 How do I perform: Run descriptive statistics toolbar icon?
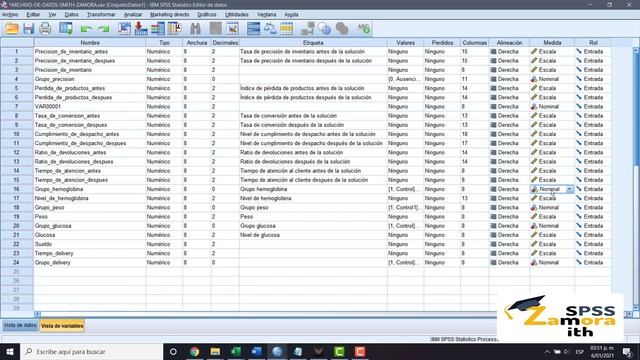(x=175, y=29)
